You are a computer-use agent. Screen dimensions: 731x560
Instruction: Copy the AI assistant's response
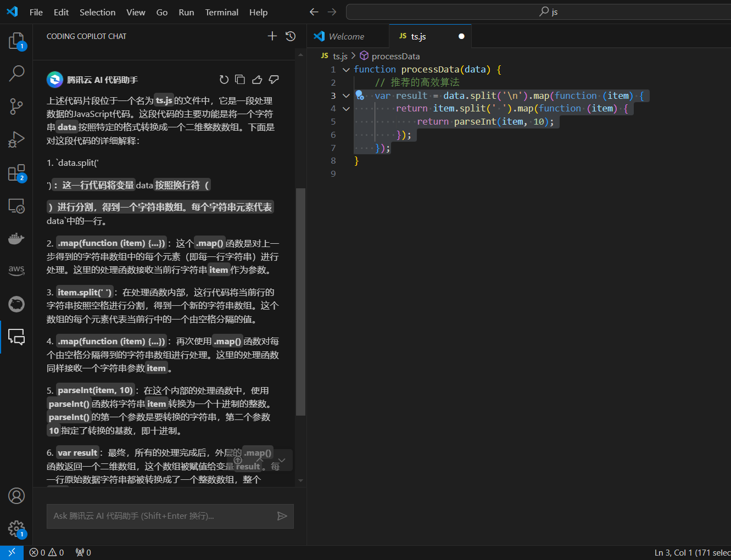[240, 79]
